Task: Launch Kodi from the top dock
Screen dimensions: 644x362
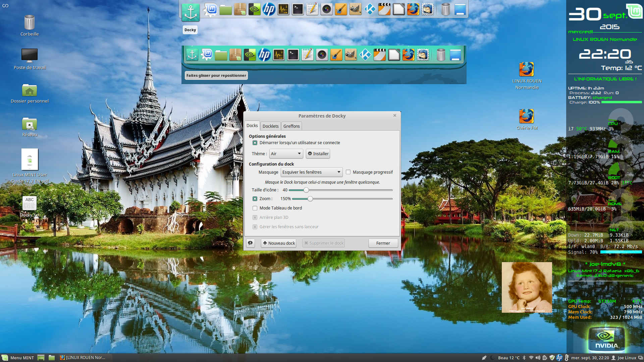Action: pyautogui.click(x=370, y=9)
